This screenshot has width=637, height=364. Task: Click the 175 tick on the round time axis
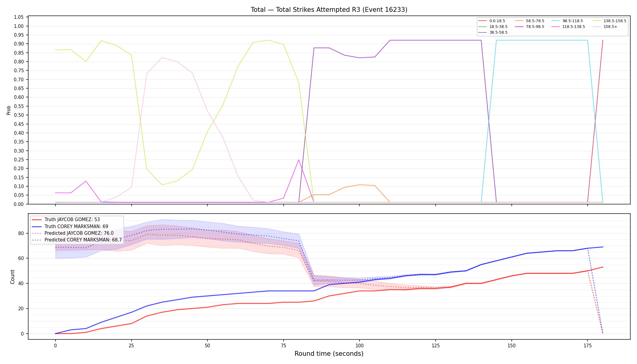pyautogui.click(x=588, y=345)
